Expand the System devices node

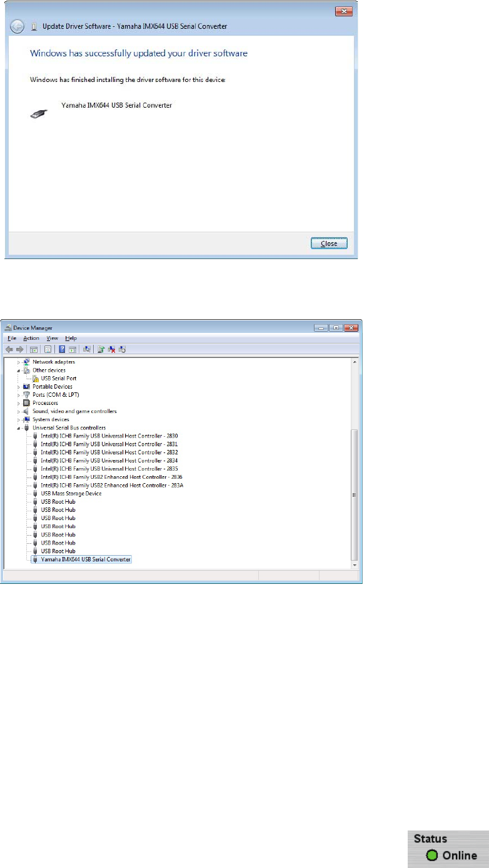(19, 419)
